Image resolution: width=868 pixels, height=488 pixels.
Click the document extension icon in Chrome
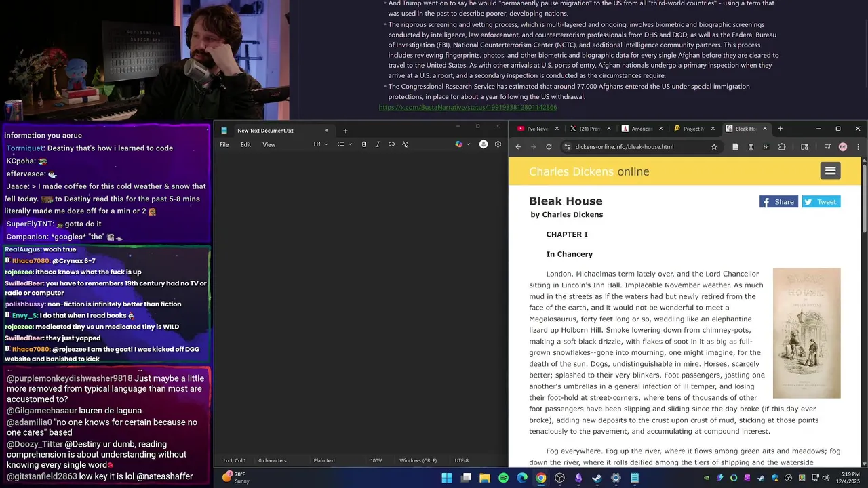tap(735, 147)
